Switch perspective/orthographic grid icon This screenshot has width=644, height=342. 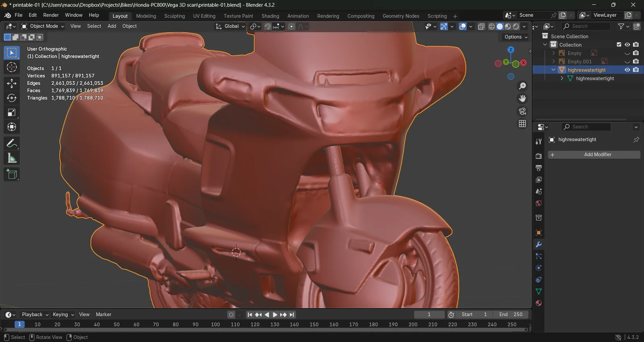point(522,124)
